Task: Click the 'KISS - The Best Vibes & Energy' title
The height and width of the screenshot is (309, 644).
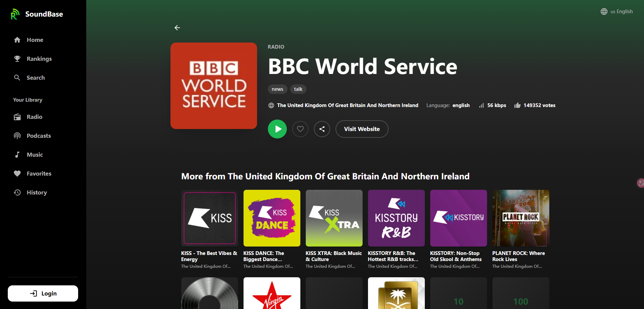Action: click(209, 256)
